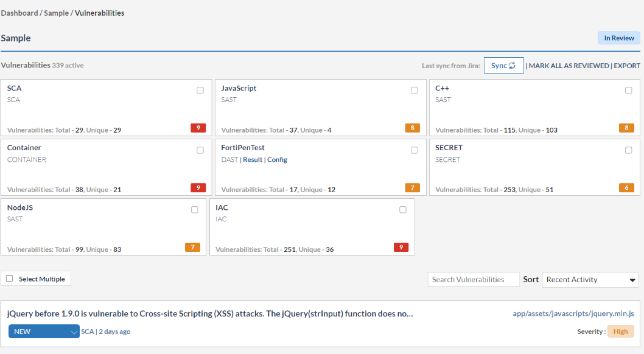Tick the Container card checkbox
The height and width of the screenshot is (354, 644).
point(200,150)
